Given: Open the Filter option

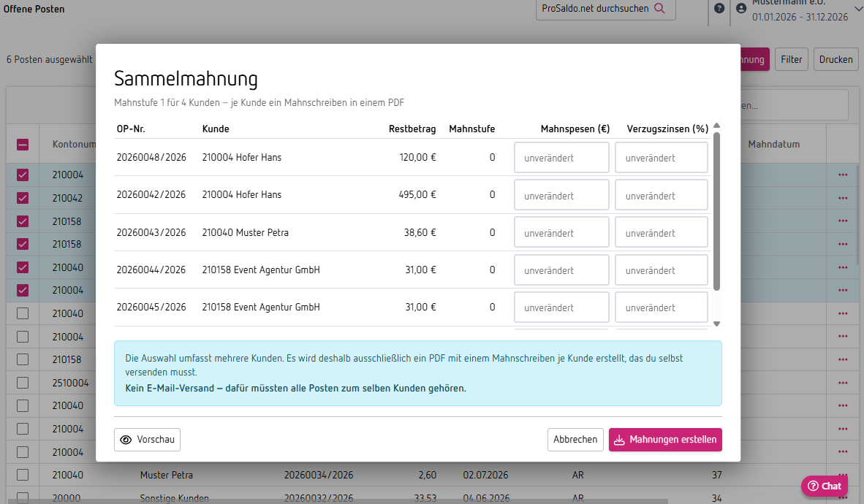Looking at the screenshot, I should [791, 59].
